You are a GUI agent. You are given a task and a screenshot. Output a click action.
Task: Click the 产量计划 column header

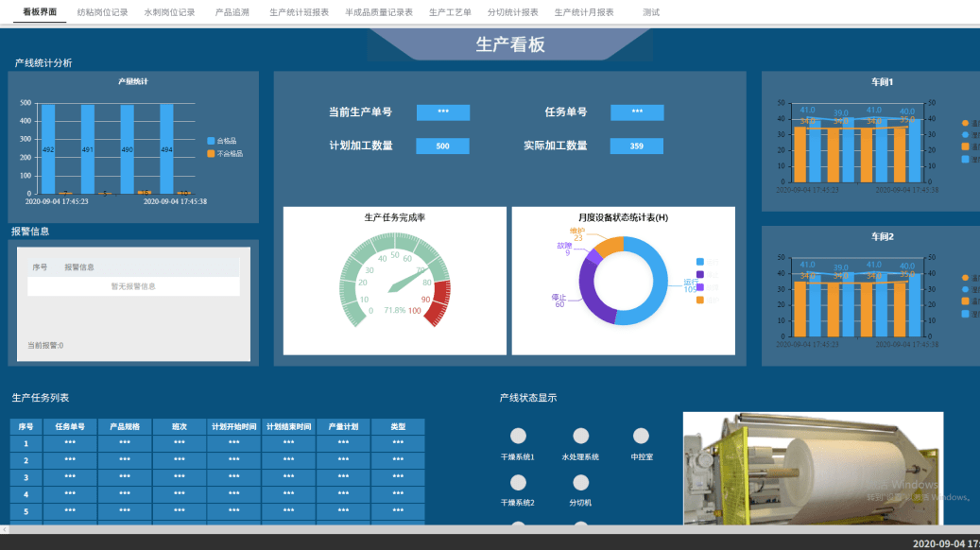pyautogui.click(x=343, y=427)
